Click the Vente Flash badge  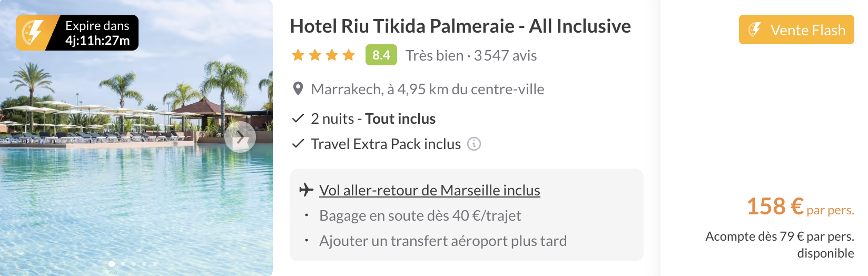796,30
